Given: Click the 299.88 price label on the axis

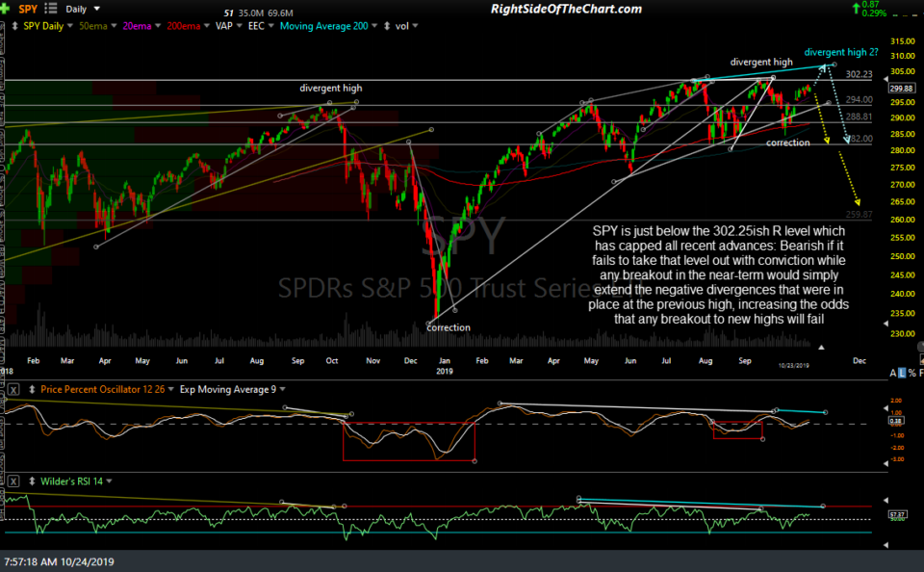Looking at the screenshot, I should point(903,87).
